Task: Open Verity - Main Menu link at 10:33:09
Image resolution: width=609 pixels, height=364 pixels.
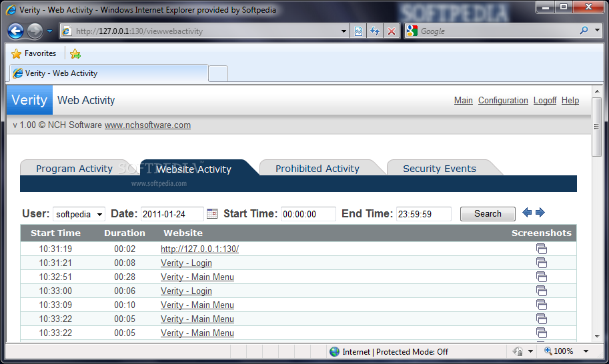Action: (197, 305)
